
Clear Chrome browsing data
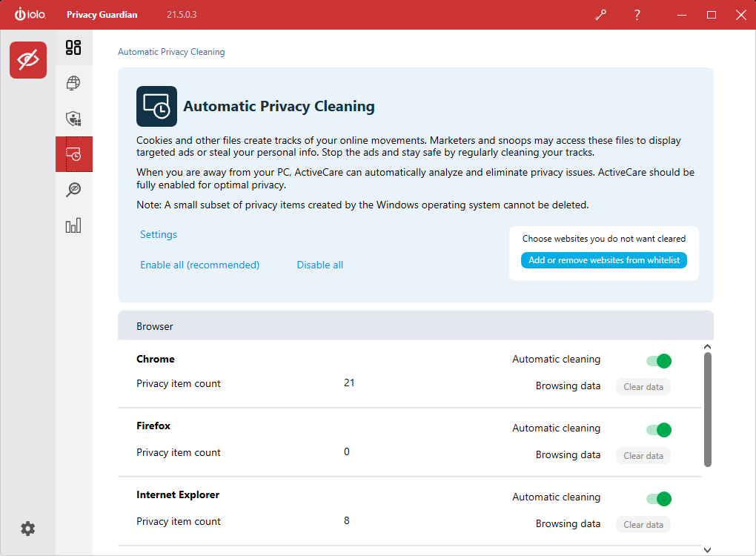pos(643,387)
